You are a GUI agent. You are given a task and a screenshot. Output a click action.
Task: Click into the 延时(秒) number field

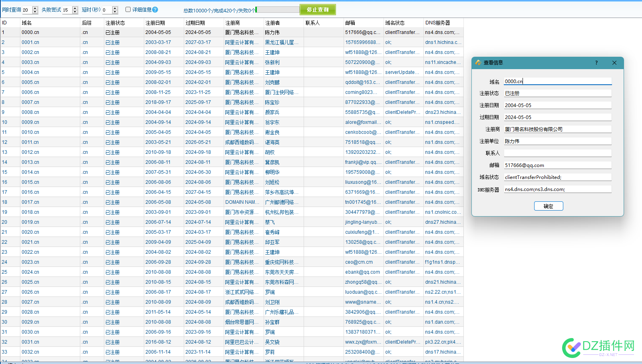[107, 10]
